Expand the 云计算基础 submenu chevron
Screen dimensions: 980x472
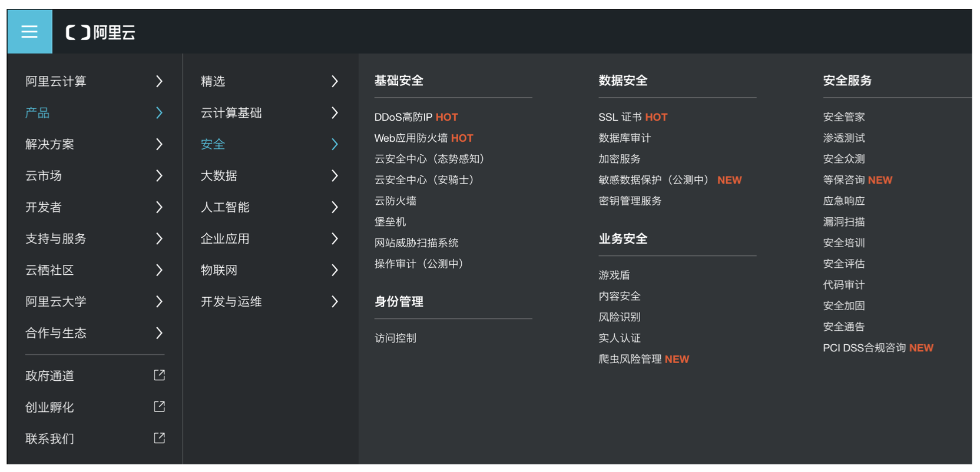click(x=335, y=112)
